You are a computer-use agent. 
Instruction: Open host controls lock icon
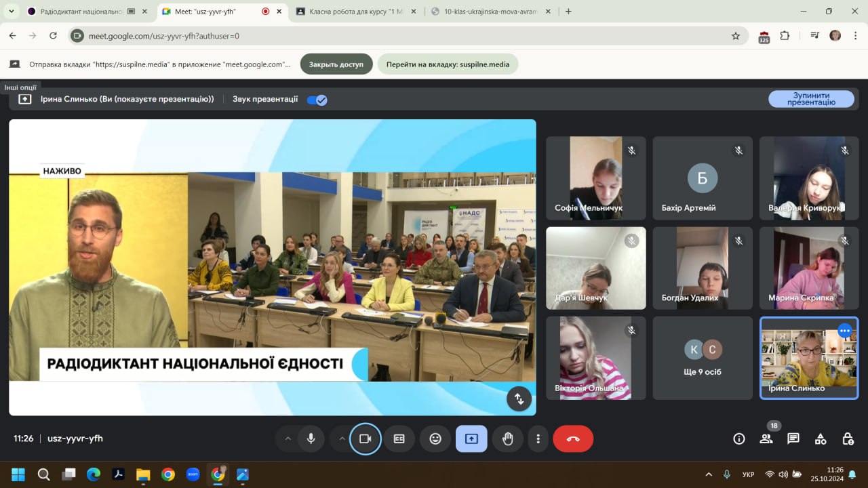click(x=848, y=439)
